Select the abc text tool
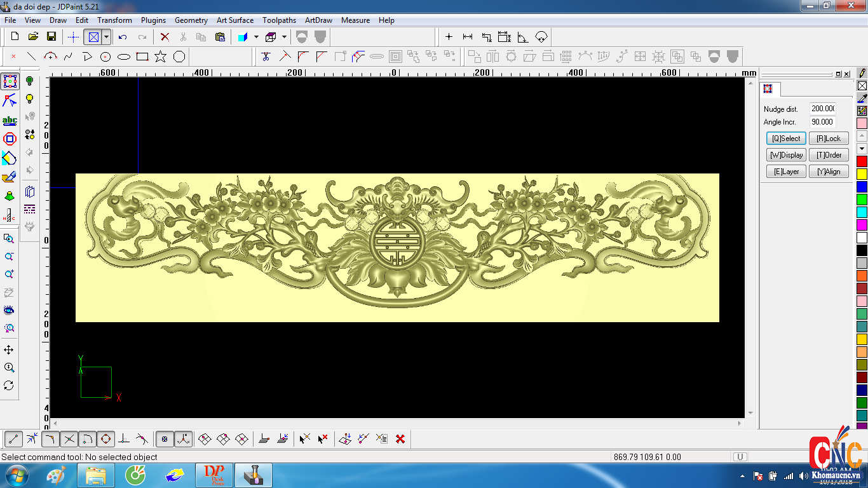Screen dimensions: 868x488 click(x=10, y=120)
